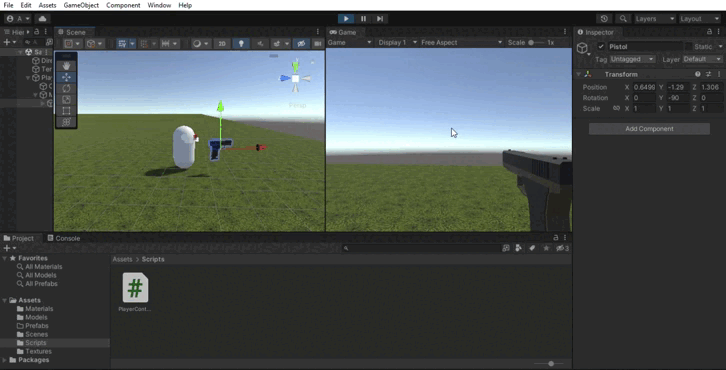This screenshot has width=726, height=370.
Task: Open the cloud services icon
Action: click(x=43, y=19)
